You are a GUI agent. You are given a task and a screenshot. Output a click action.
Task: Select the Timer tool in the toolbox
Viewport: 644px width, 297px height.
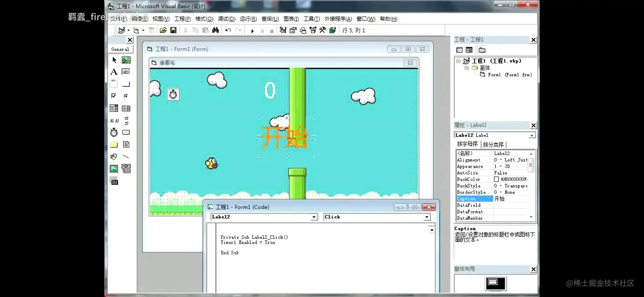pyautogui.click(x=114, y=133)
